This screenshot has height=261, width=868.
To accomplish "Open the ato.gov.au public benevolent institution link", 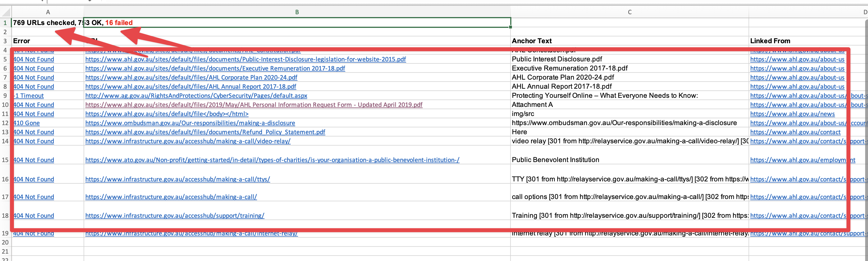I will click(272, 160).
